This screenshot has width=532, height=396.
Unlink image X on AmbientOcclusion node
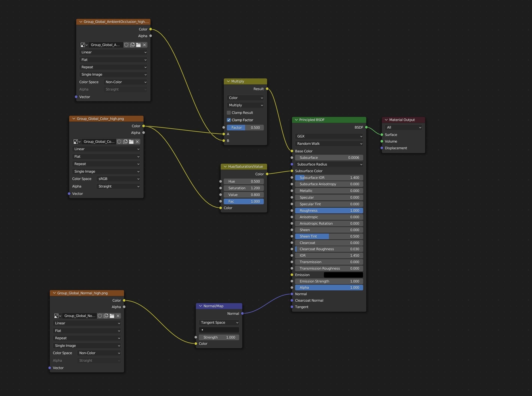144,45
